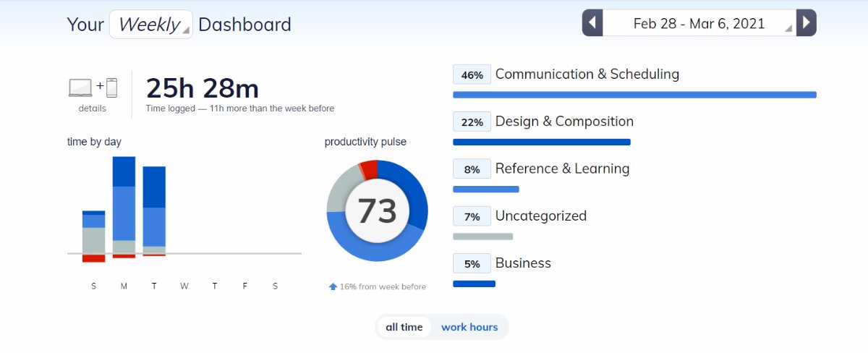Click the Reference & Learning progress bar
868x353 pixels.
[486, 190]
